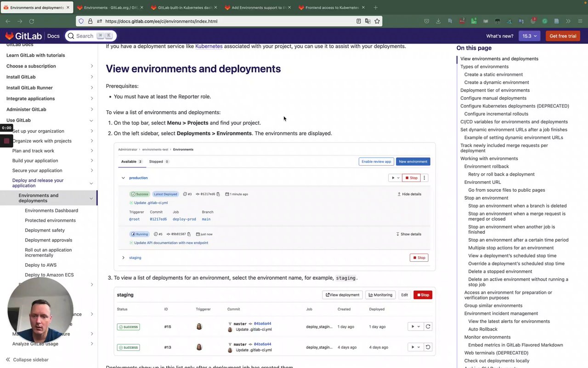This screenshot has width=588, height=368.
Task: Click 'Hide details' on the latest deployment
Action: pos(409,194)
